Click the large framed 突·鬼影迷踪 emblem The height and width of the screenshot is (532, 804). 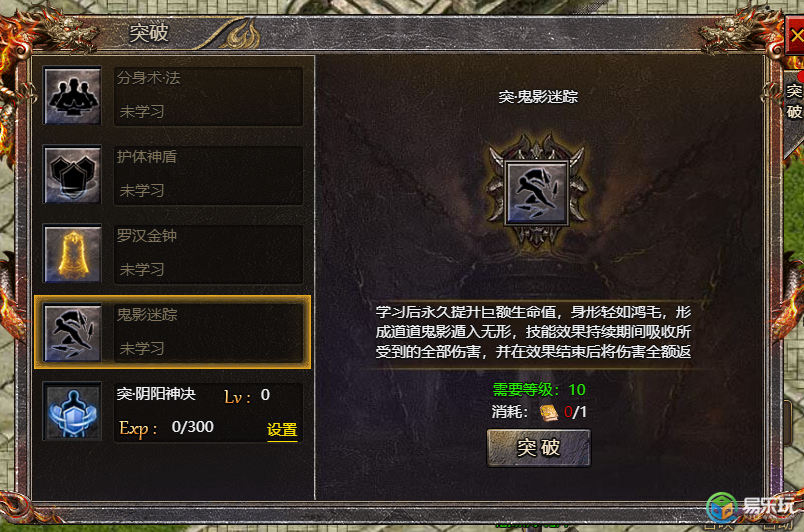(536, 193)
